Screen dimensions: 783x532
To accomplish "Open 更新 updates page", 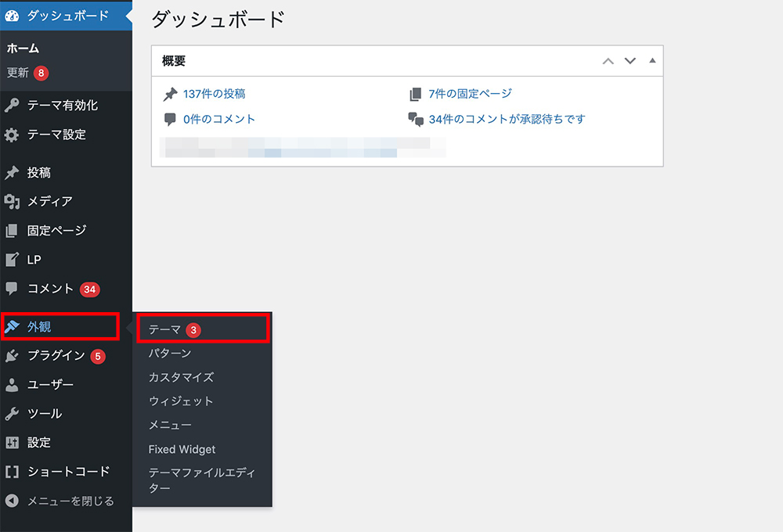I will 18,73.
